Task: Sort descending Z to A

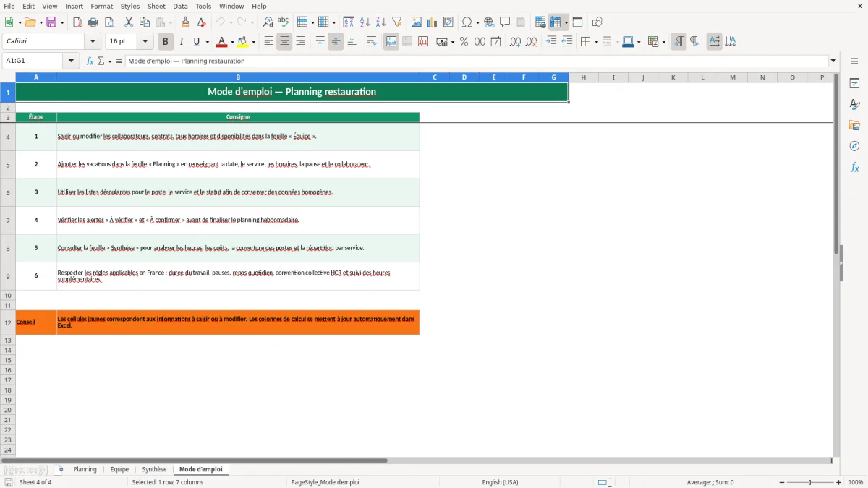Action: 381,22
